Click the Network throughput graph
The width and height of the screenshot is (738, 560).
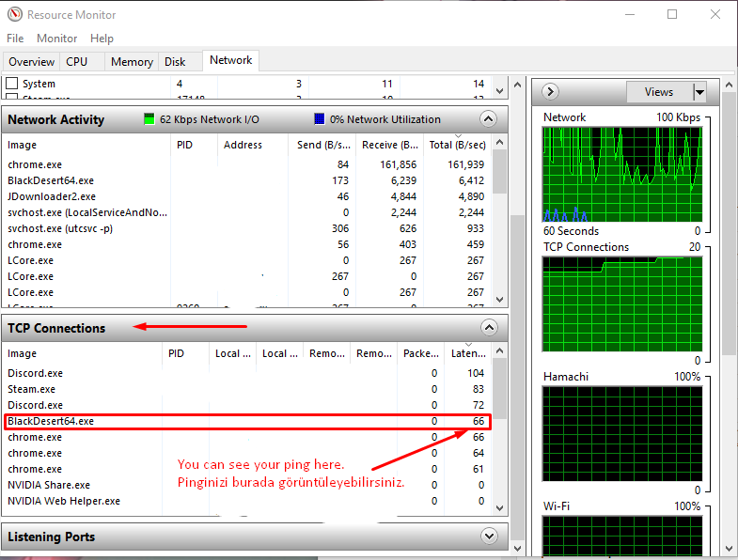622,174
